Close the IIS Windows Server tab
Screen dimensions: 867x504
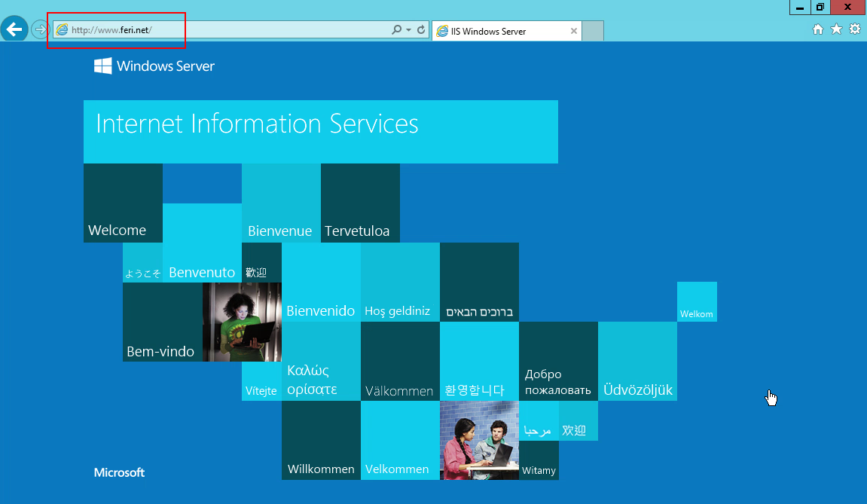point(574,31)
